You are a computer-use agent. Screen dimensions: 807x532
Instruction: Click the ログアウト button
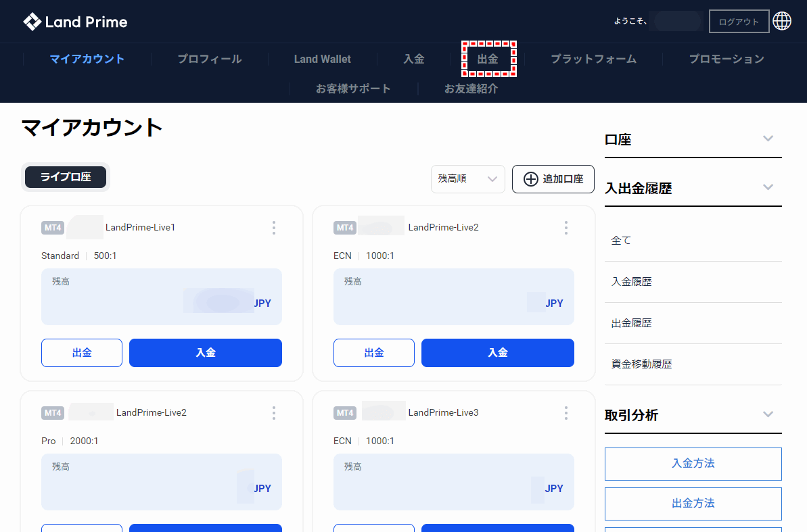pos(739,22)
